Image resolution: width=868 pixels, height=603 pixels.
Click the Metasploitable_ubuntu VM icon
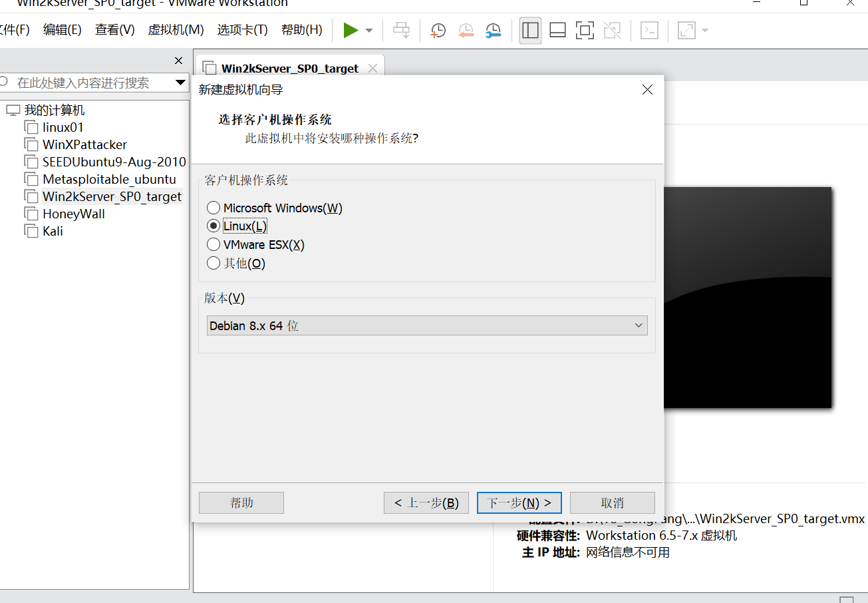(31, 179)
